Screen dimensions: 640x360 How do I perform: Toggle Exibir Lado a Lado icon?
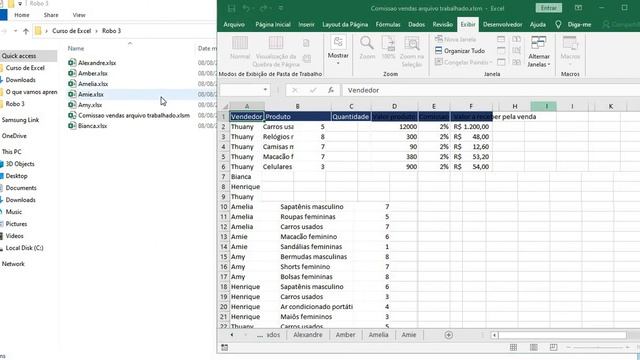point(516,39)
